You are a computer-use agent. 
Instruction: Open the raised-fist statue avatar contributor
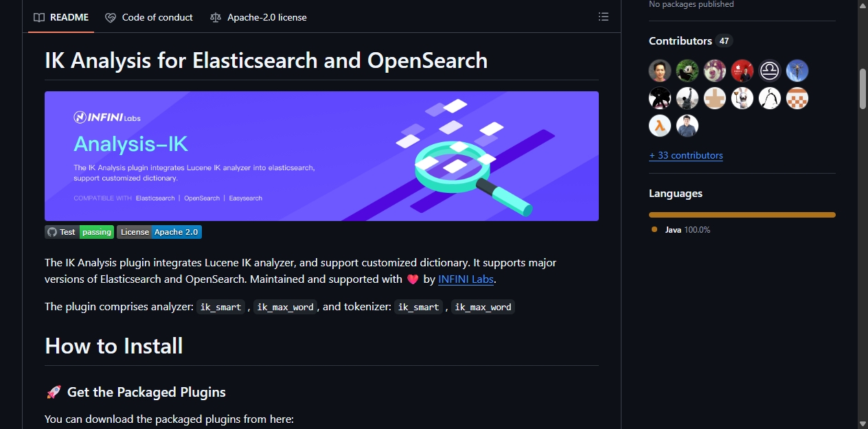pos(687,98)
